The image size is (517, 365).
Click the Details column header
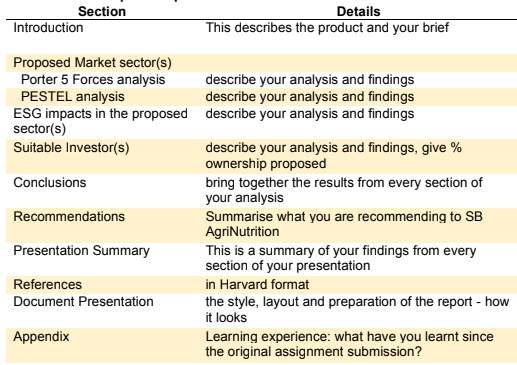(x=358, y=11)
